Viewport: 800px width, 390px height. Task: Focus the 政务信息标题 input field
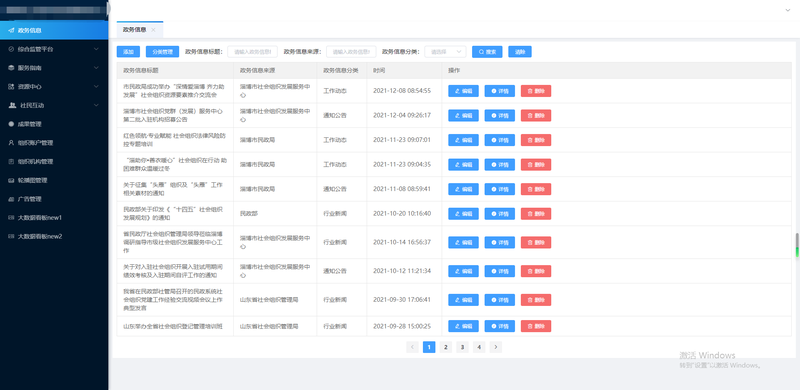click(x=253, y=52)
